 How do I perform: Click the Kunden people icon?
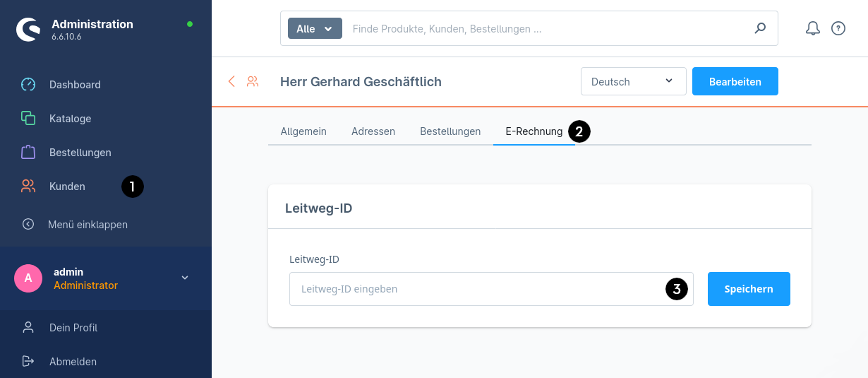pyautogui.click(x=28, y=187)
